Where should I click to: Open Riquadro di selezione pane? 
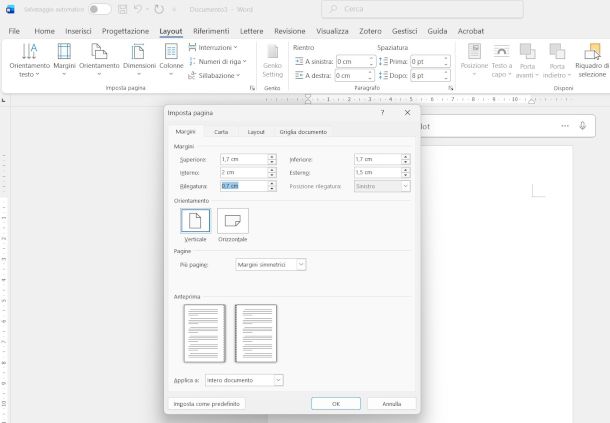click(592, 60)
